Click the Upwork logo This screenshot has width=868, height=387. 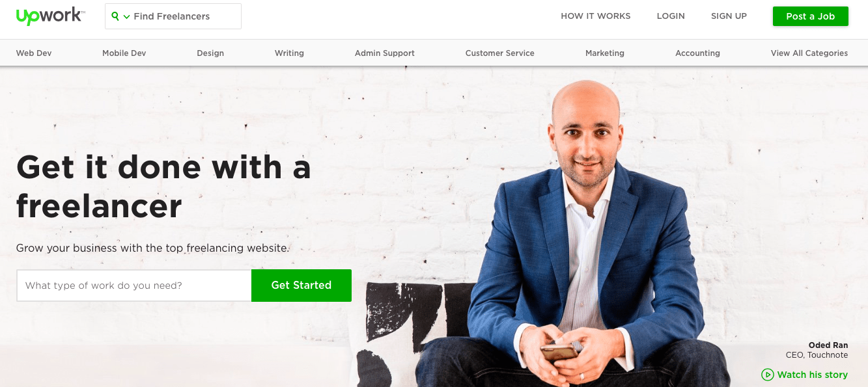pyautogui.click(x=49, y=16)
